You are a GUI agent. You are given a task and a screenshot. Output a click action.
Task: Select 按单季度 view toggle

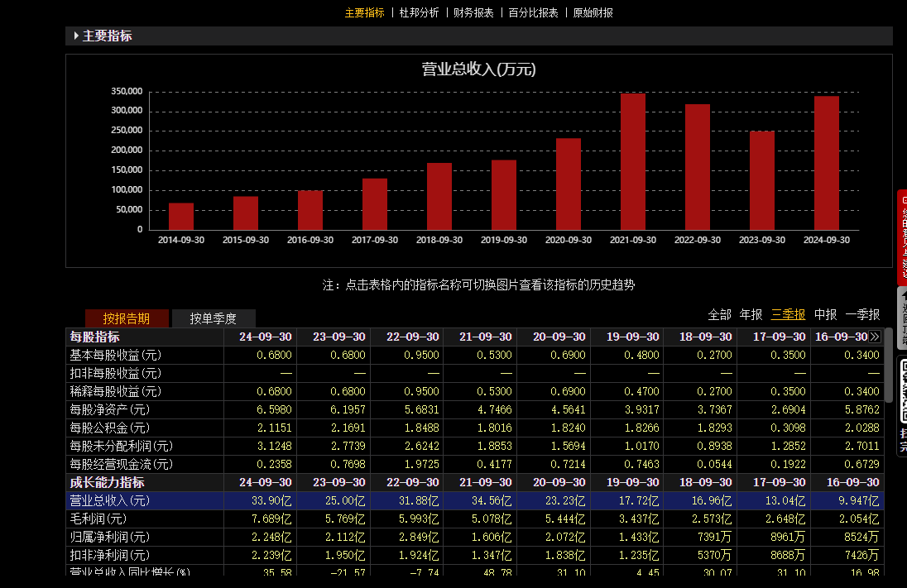214,318
